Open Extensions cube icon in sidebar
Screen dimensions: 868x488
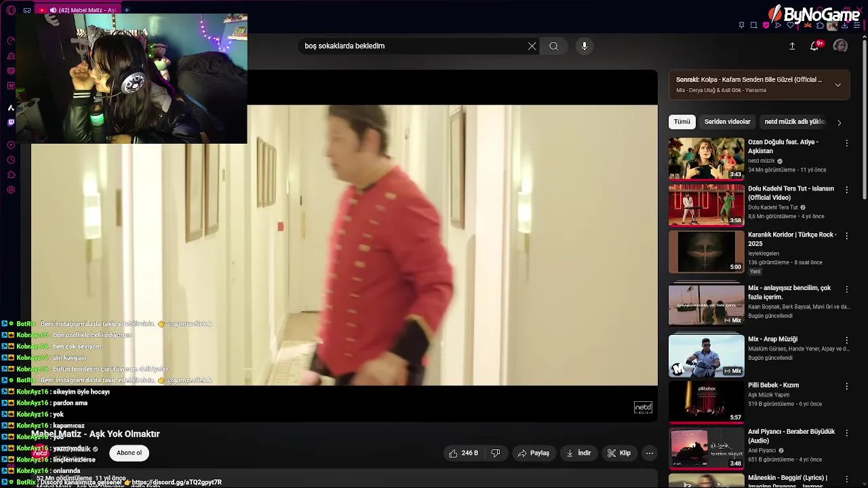click(11, 175)
